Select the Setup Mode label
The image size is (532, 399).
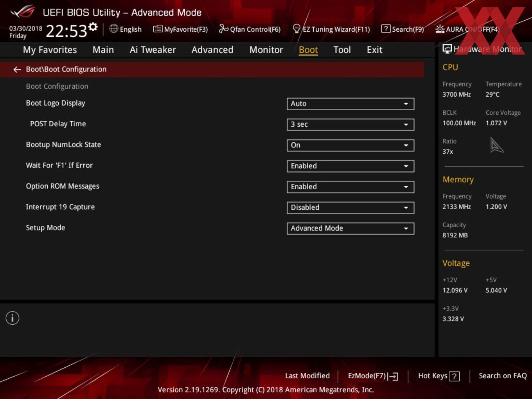coord(45,228)
